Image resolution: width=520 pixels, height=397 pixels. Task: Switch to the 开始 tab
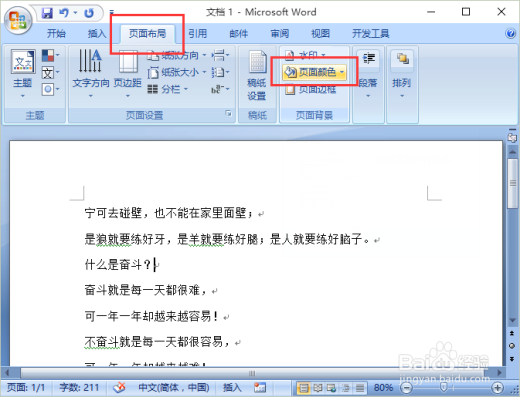pyautogui.click(x=56, y=33)
